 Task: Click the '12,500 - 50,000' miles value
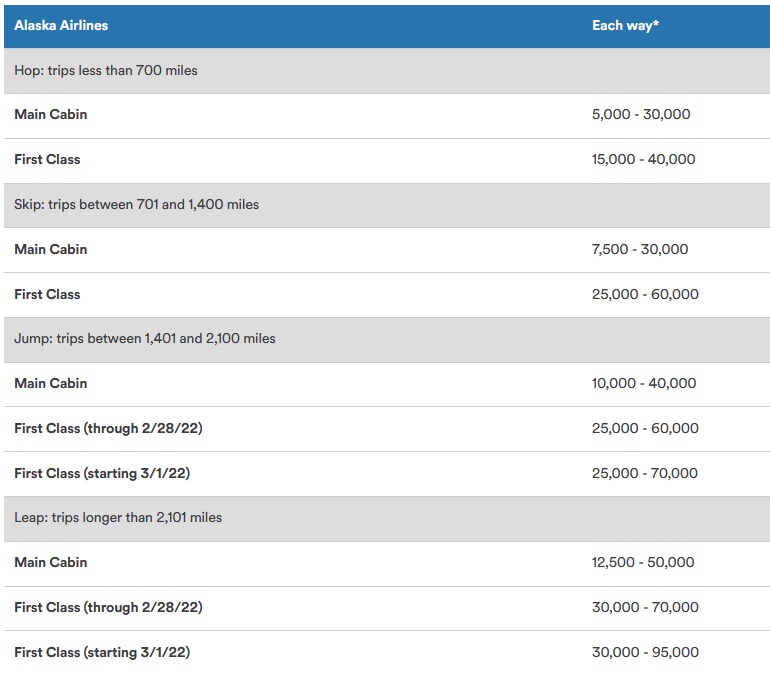click(x=643, y=563)
